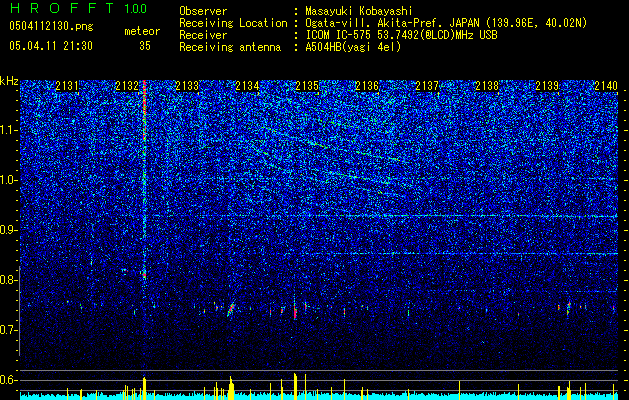
Task: Click the 0.8 kHz axis label
Action: click(x=9, y=280)
